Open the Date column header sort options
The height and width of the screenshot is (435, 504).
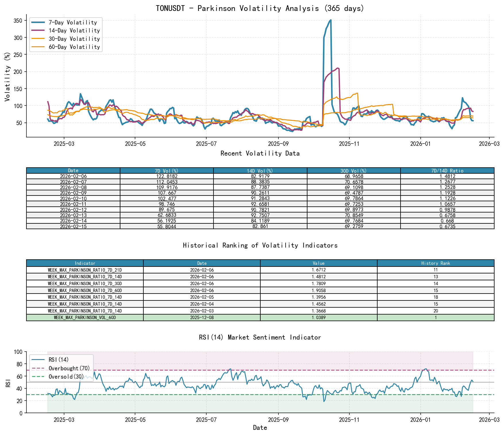tap(72, 170)
